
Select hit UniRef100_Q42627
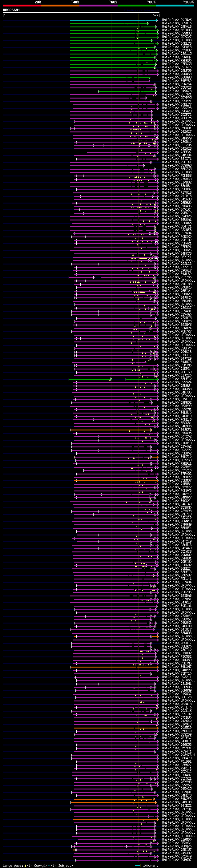[x=177, y=131]
